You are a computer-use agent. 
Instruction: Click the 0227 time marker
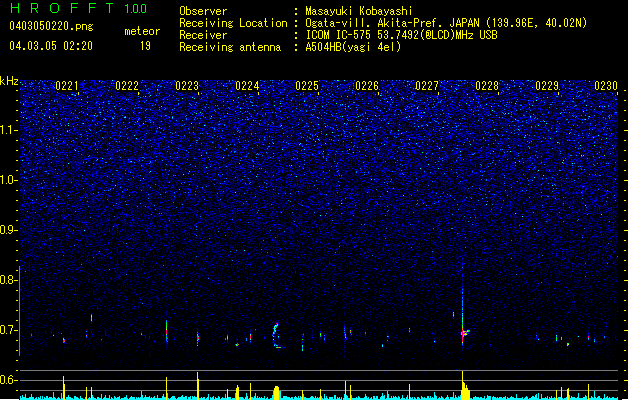(x=427, y=86)
